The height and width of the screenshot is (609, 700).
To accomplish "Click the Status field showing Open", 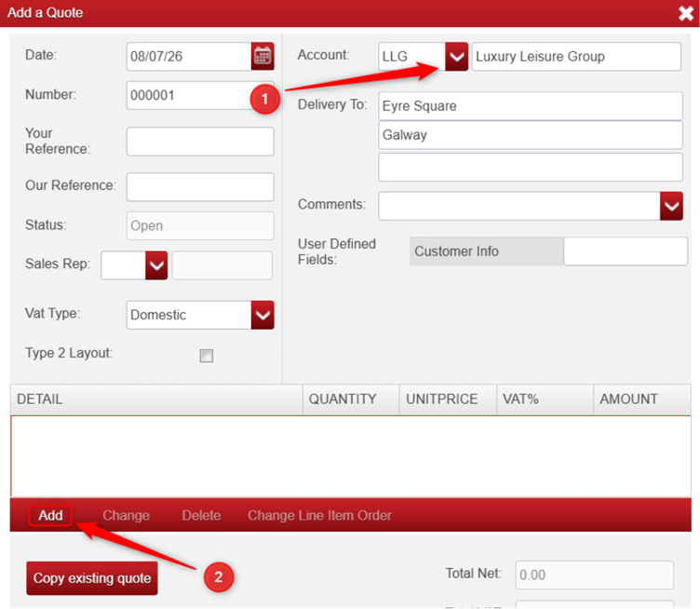I will 200,226.
